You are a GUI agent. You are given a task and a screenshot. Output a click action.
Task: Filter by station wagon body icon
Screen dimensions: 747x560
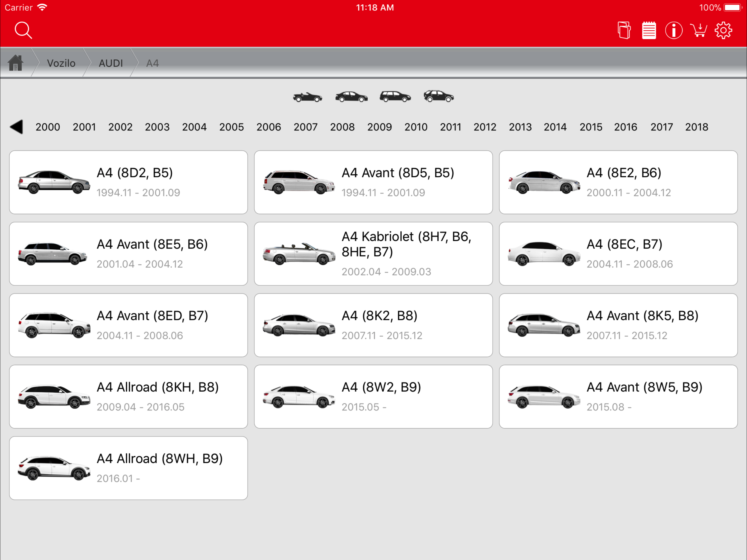(x=395, y=97)
